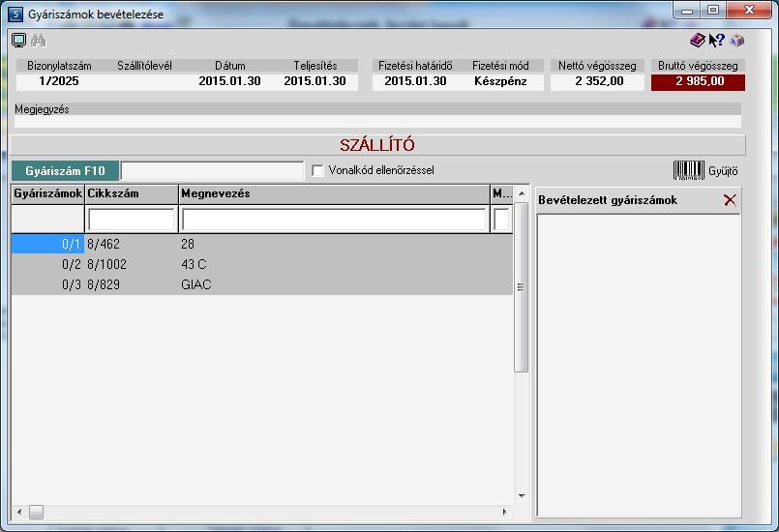Click the application icon in title bar

point(15,14)
